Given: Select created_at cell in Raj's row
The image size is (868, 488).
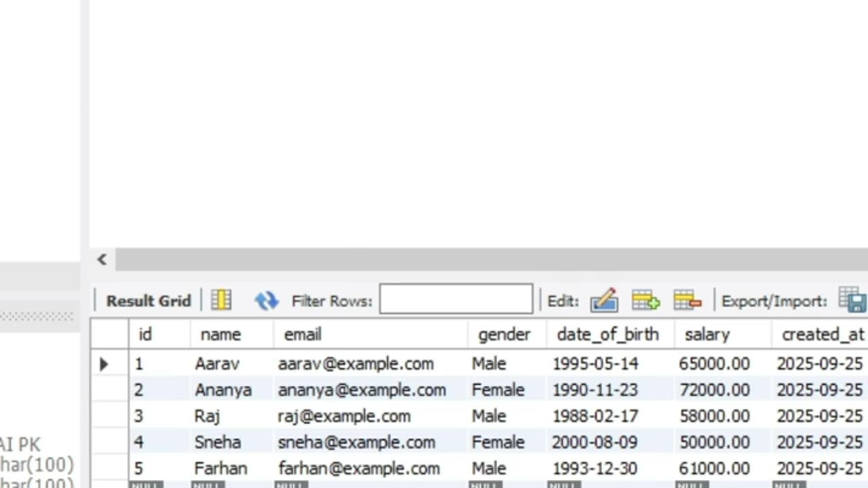Looking at the screenshot, I should tap(820, 416).
